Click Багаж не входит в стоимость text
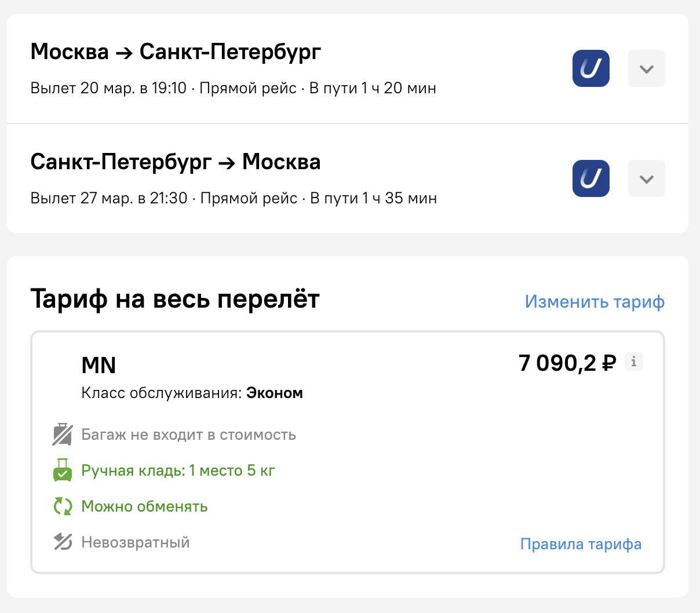The height and width of the screenshot is (613, 700). coord(189,435)
